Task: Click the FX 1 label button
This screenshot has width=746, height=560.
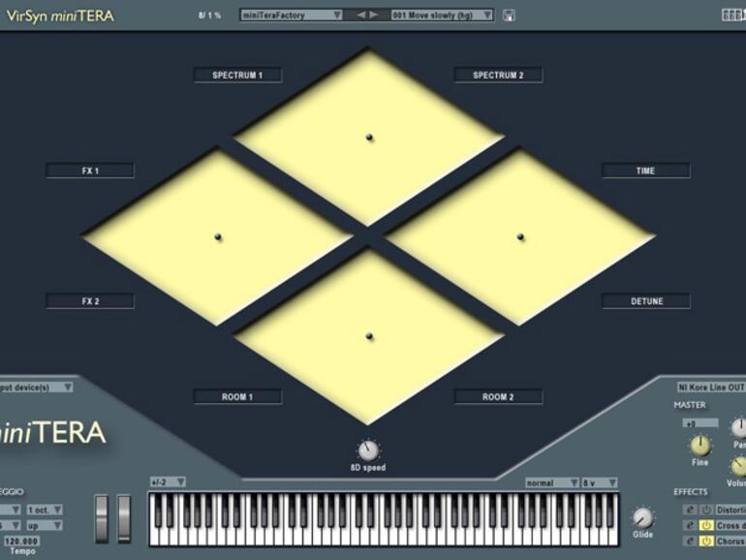Action: 90,171
